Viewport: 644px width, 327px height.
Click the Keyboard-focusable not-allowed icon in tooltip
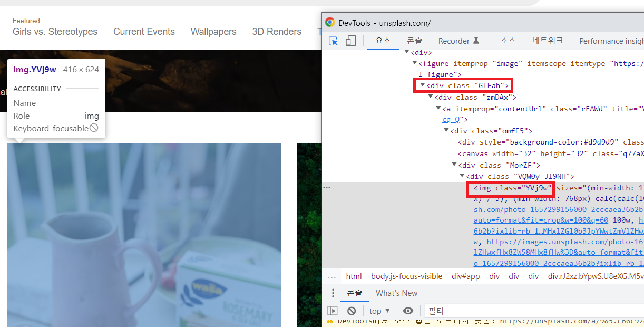(94, 128)
